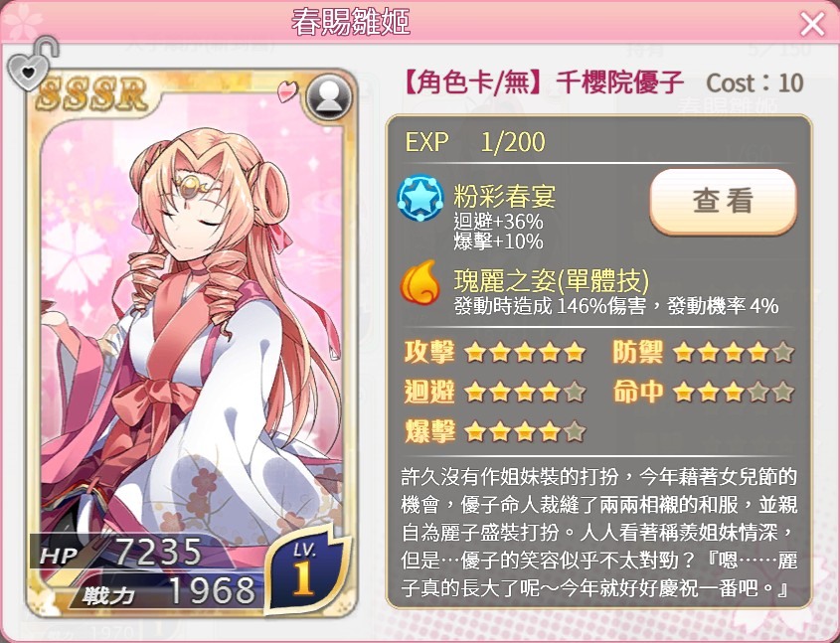Click the blue star skill icon
The width and height of the screenshot is (840, 643).
[420, 198]
